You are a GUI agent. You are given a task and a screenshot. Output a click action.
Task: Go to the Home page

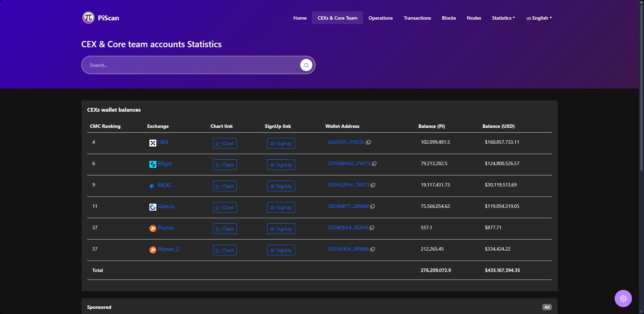tap(300, 18)
